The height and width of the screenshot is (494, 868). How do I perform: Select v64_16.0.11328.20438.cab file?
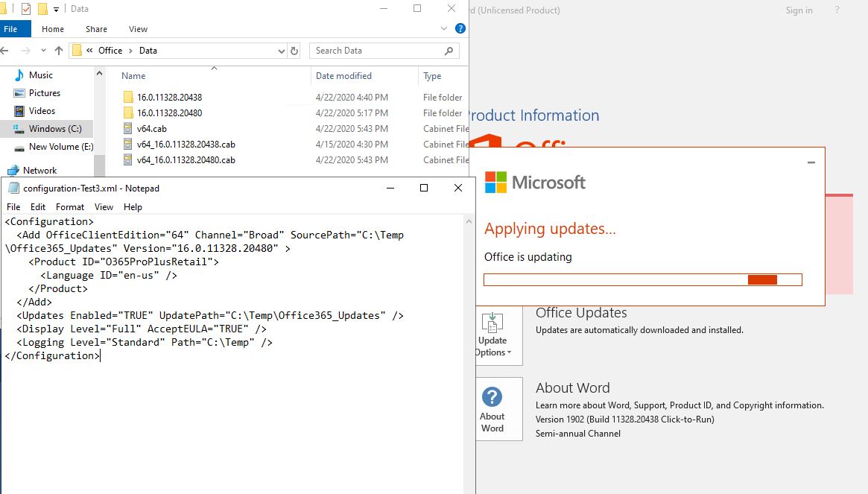[x=186, y=145]
